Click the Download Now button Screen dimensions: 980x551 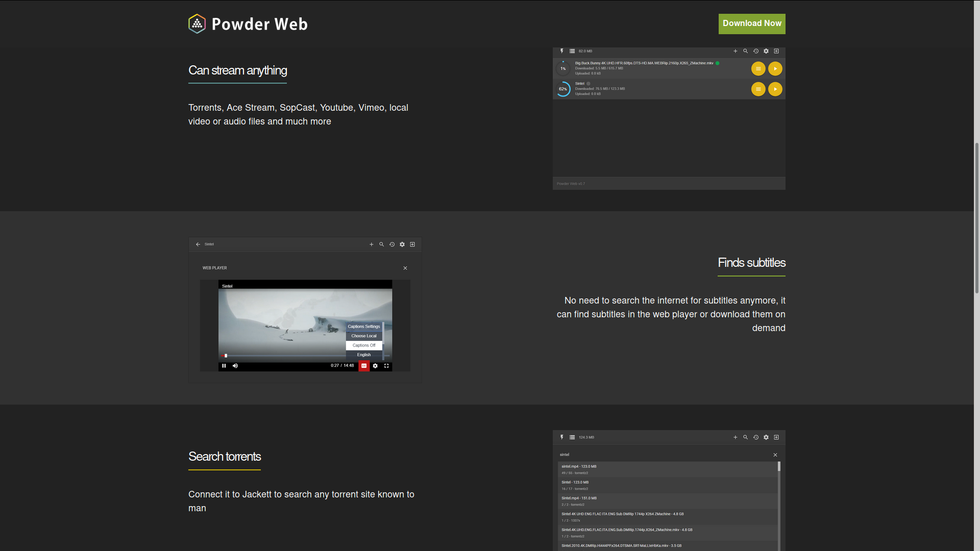pyautogui.click(x=751, y=24)
